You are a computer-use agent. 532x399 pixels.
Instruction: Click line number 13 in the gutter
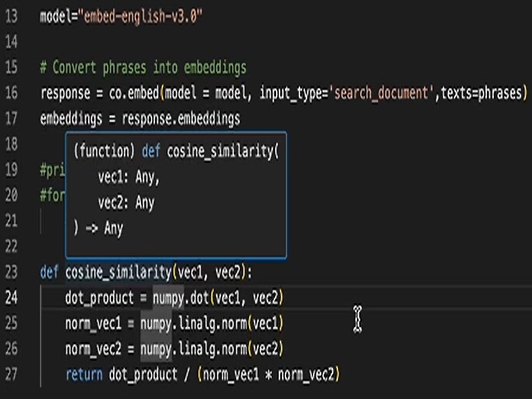pyautogui.click(x=11, y=17)
